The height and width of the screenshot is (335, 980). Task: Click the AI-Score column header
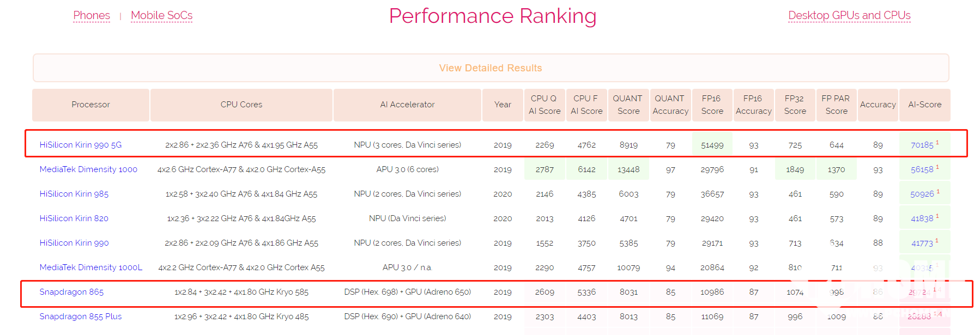click(x=924, y=105)
